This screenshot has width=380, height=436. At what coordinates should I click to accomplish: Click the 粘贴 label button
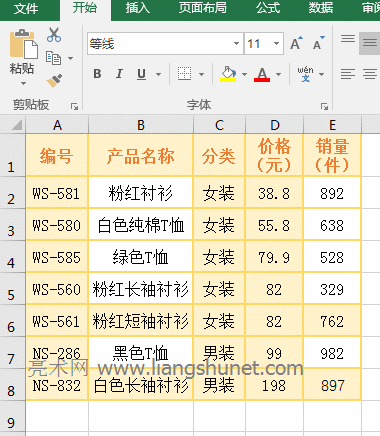click(22, 68)
